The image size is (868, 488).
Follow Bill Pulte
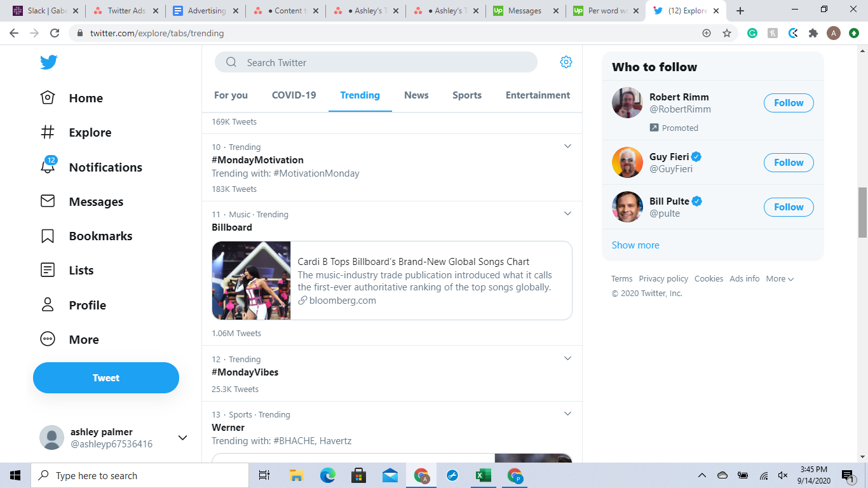tap(789, 207)
